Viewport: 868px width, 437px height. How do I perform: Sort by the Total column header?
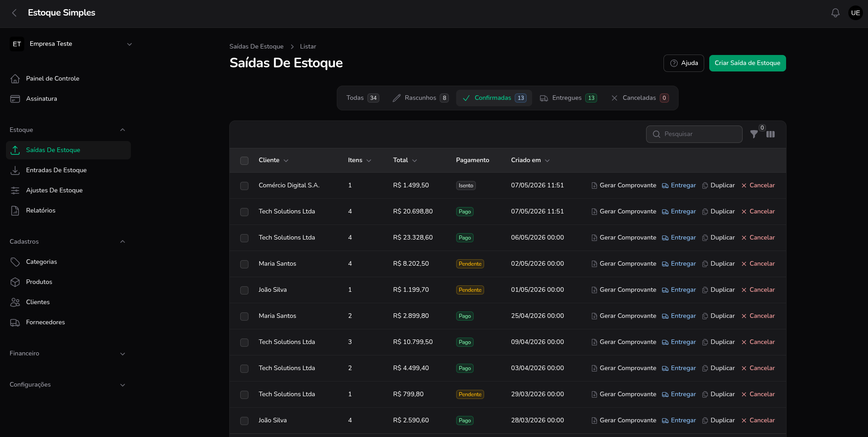(405, 160)
